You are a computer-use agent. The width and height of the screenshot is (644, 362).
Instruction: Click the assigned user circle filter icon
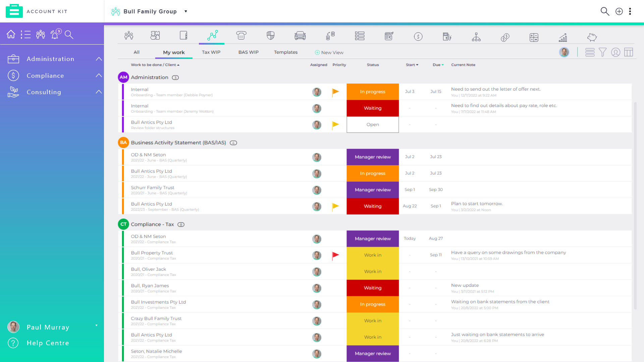[x=615, y=52]
